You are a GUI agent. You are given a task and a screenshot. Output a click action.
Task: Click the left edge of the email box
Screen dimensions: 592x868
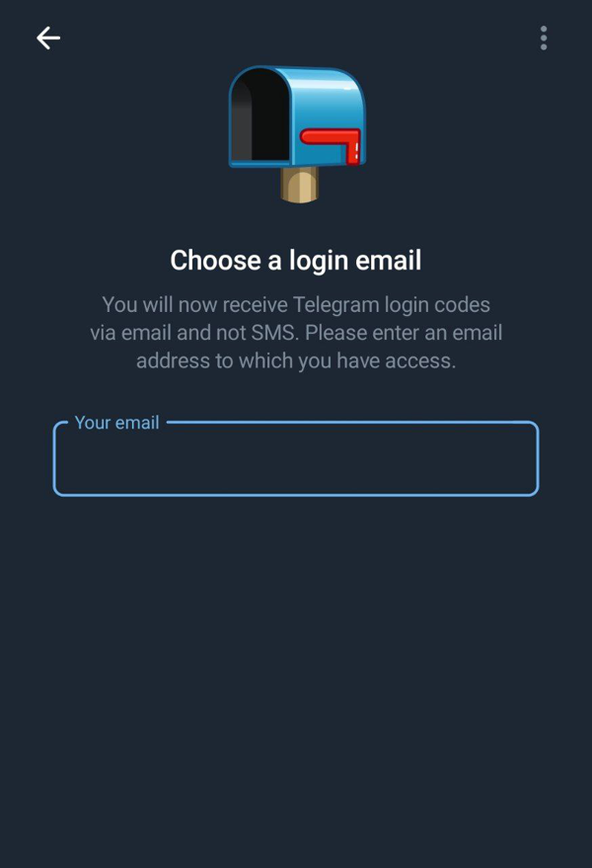click(54, 458)
